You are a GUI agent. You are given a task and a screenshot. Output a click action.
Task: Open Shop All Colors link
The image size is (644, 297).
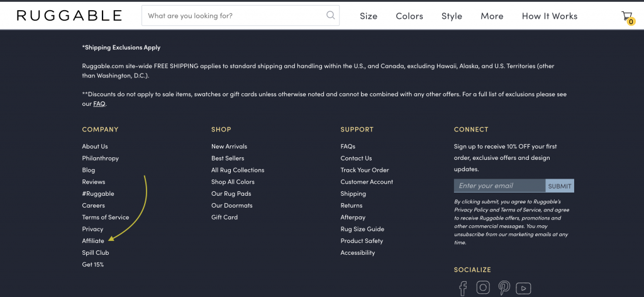pos(233,182)
